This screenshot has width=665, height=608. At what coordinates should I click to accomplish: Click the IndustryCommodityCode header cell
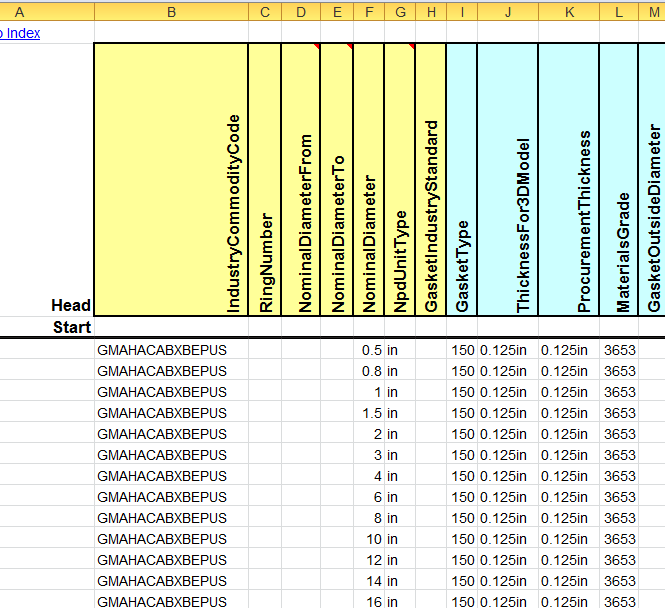(171, 179)
